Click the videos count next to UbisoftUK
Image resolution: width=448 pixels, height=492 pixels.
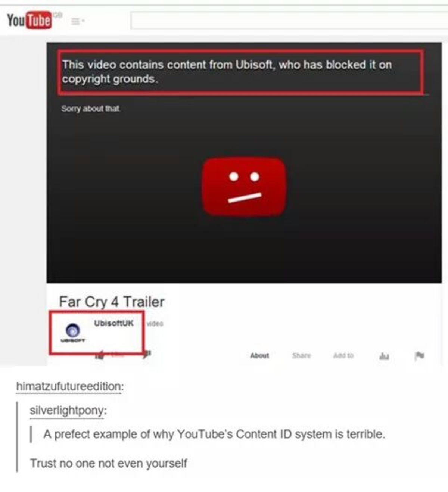[x=155, y=324]
